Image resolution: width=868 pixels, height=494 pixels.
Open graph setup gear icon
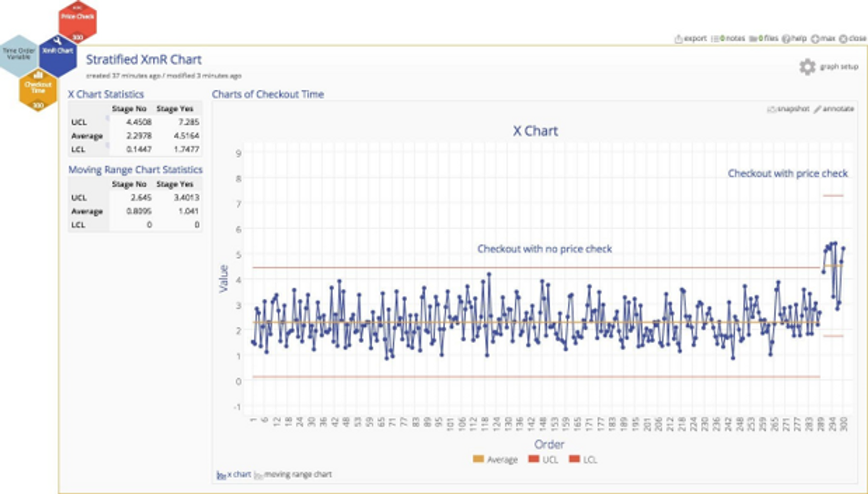click(807, 67)
